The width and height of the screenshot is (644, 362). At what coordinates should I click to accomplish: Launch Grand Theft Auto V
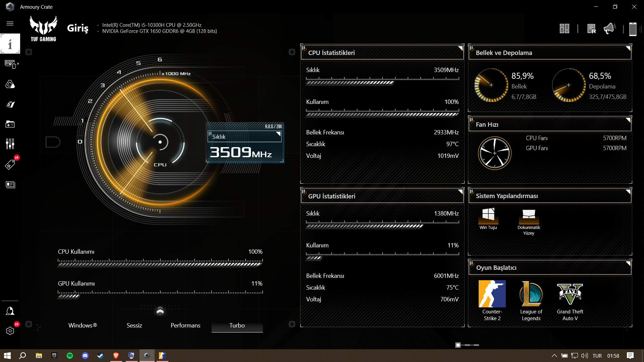(x=570, y=294)
